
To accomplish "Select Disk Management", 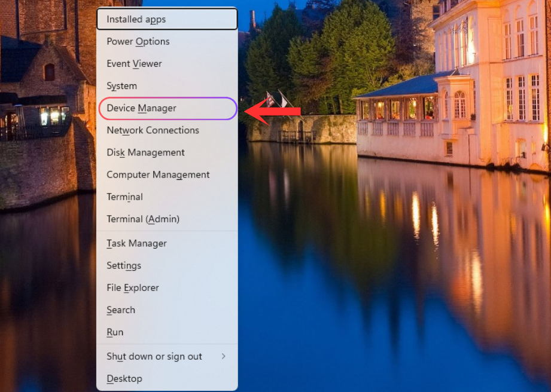I will (168, 152).
